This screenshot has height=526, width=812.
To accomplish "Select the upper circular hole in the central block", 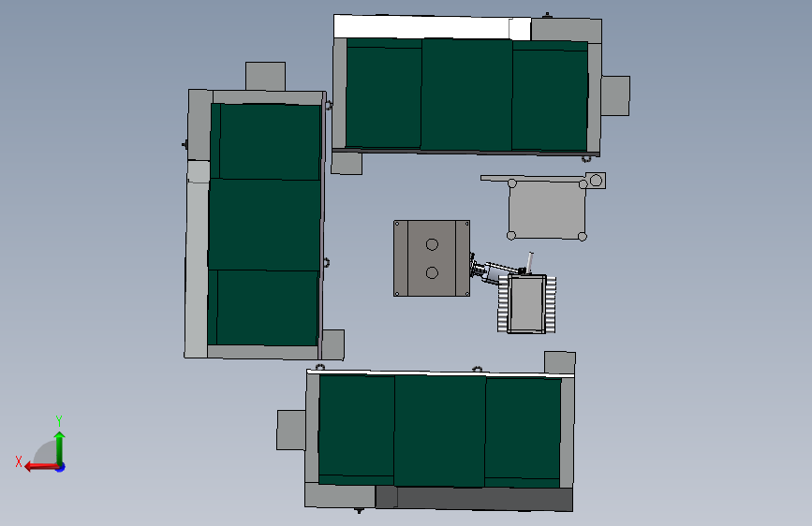I will coord(432,244).
